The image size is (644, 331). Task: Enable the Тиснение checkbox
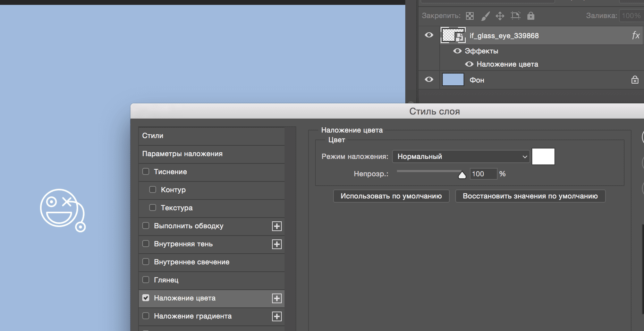[146, 172]
